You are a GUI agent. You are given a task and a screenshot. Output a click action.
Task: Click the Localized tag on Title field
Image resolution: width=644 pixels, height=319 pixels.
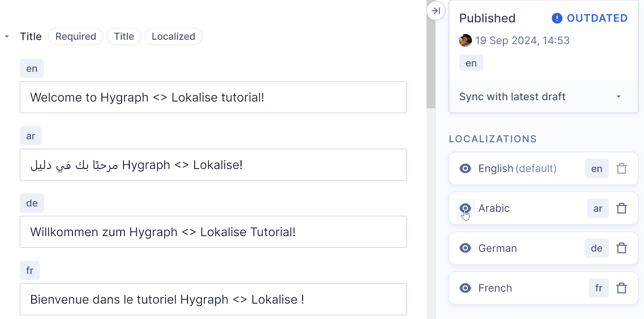[173, 36]
